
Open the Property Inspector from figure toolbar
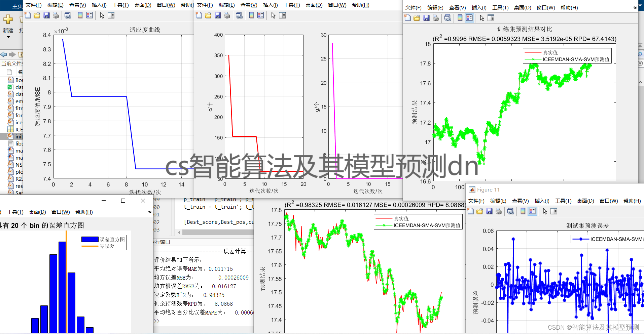(x=111, y=15)
